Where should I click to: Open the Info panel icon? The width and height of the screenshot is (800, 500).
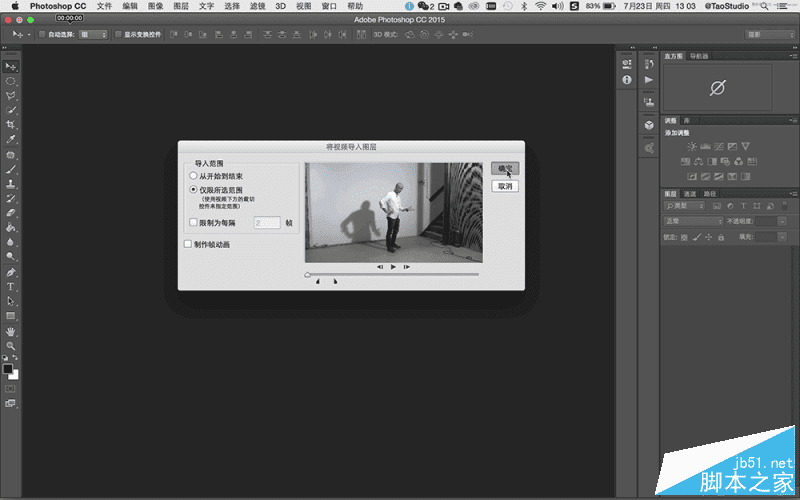(627, 79)
